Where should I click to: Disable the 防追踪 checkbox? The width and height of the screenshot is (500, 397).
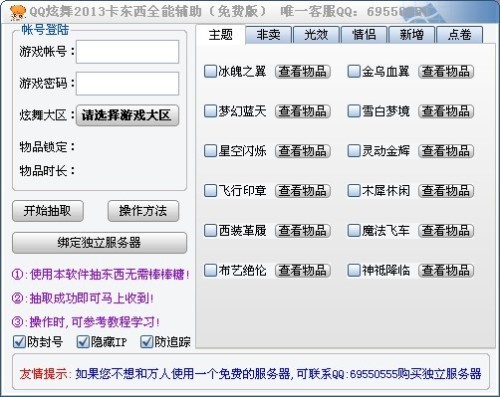pyautogui.click(x=146, y=342)
